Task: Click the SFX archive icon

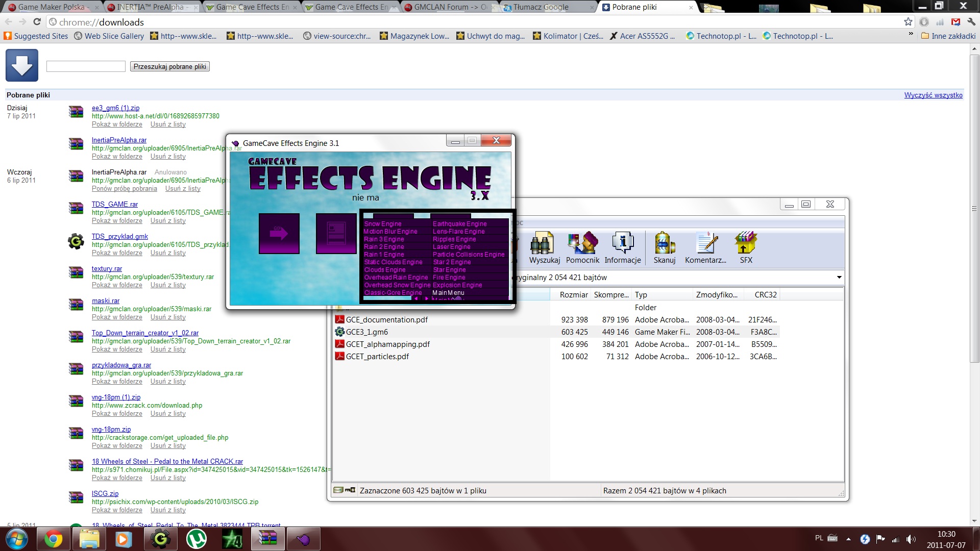Action: (746, 243)
